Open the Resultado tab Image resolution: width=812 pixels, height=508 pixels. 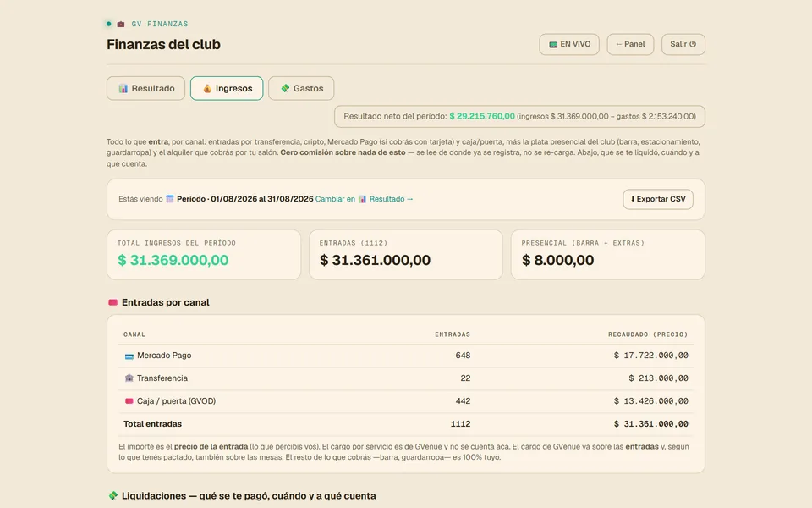tap(145, 88)
